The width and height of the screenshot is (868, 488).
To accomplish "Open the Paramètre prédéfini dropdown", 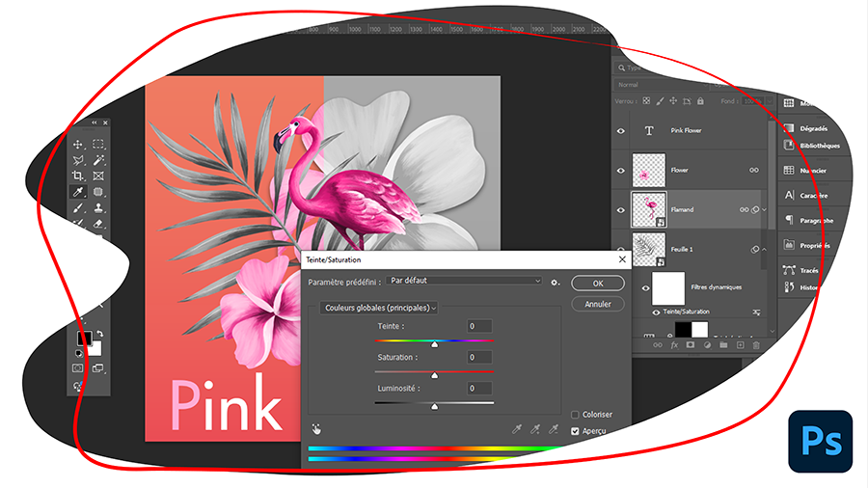I will coord(463,281).
